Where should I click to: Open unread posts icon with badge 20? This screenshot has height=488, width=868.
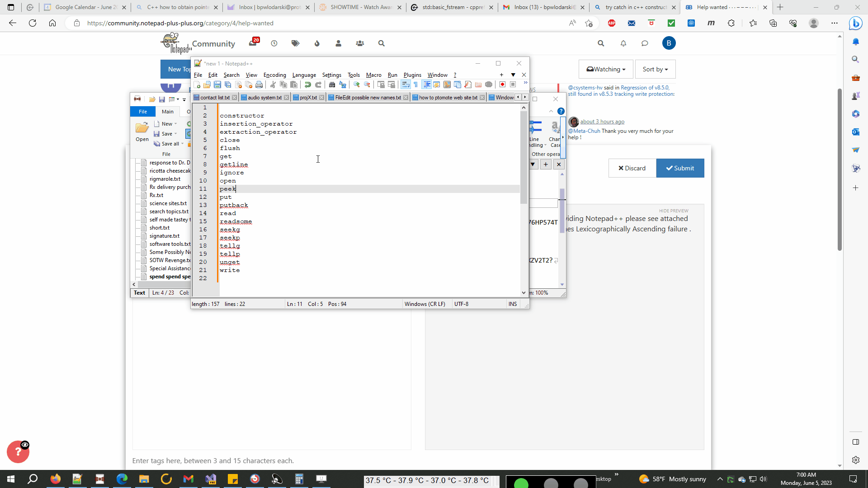[253, 43]
